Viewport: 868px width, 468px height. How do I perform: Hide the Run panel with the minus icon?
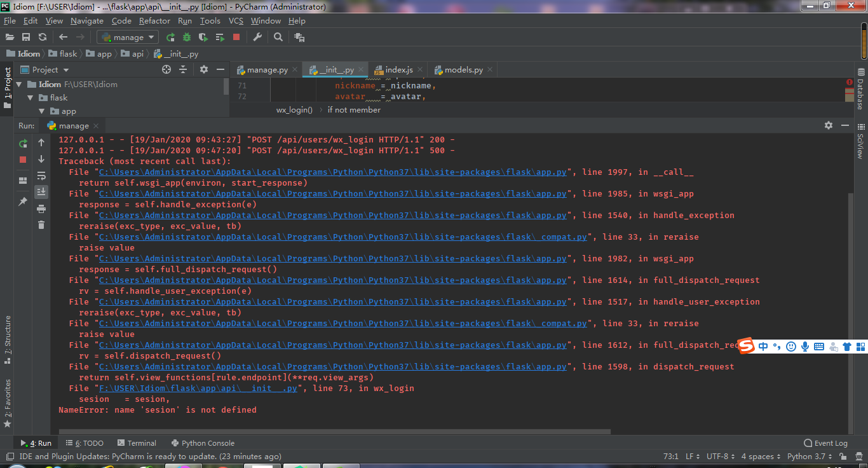pyautogui.click(x=845, y=125)
